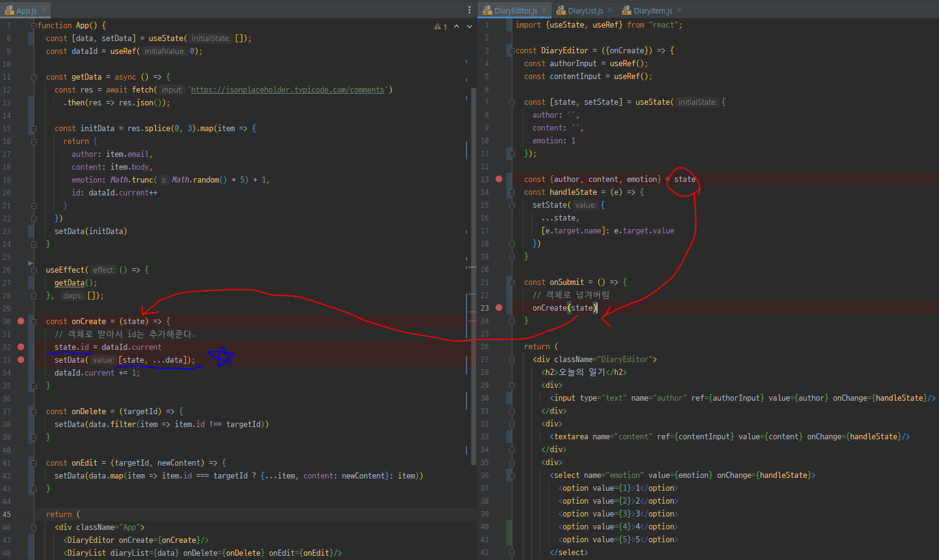Image resolution: width=939 pixels, height=560 pixels.
Task: Toggle breakpoint on line 33 in App.js
Action: [21, 360]
